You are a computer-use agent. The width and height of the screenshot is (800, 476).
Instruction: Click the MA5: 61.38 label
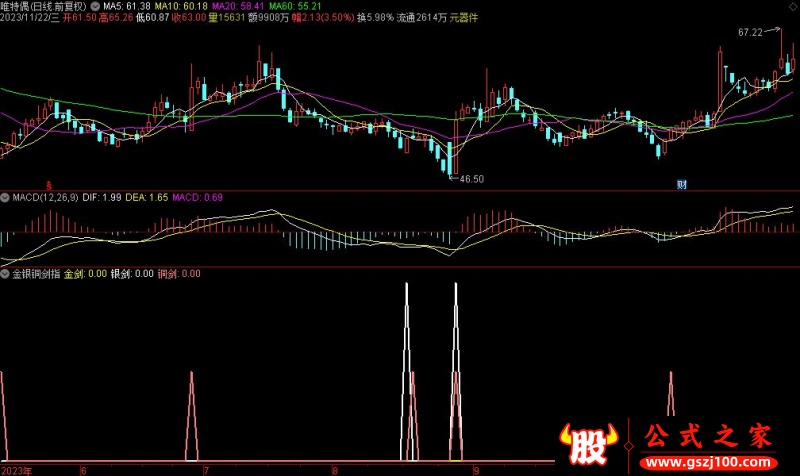[127, 7]
